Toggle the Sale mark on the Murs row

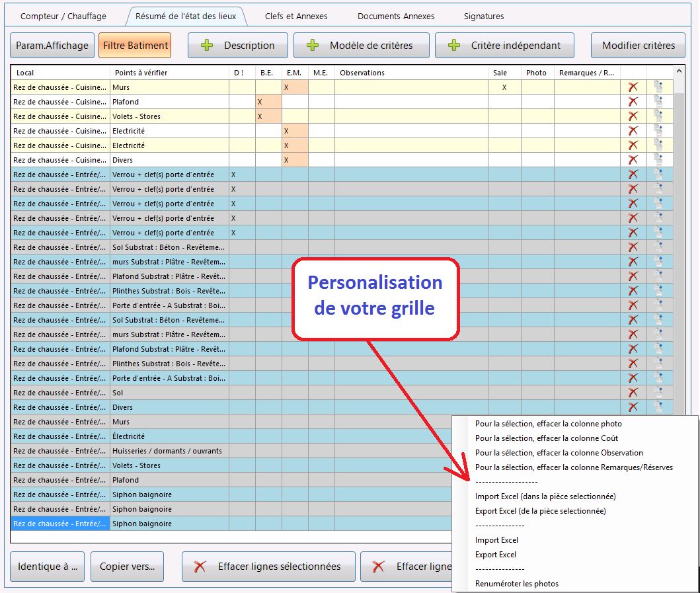coord(504,87)
